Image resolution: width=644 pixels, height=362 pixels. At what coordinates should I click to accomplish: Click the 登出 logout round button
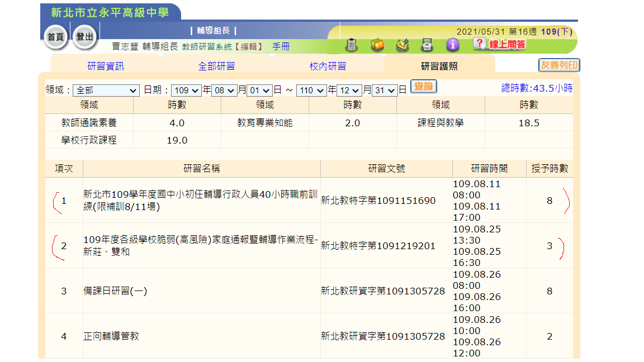point(84,37)
